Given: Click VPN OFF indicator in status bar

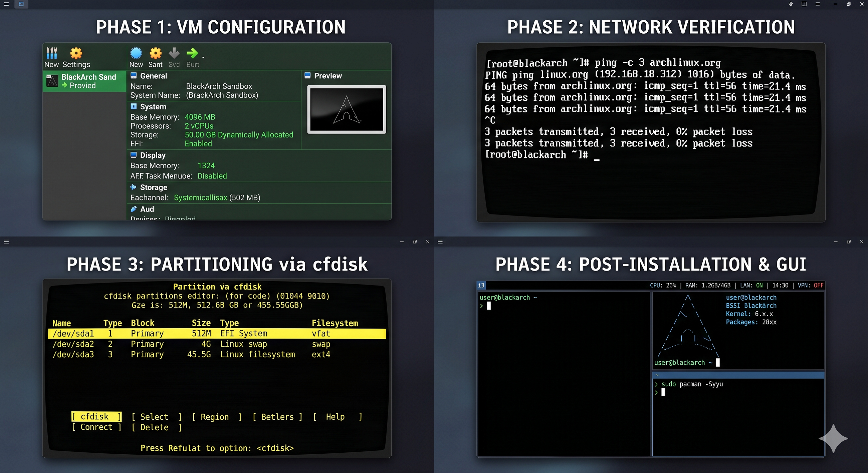Looking at the screenshot, I should coord(810,285).
